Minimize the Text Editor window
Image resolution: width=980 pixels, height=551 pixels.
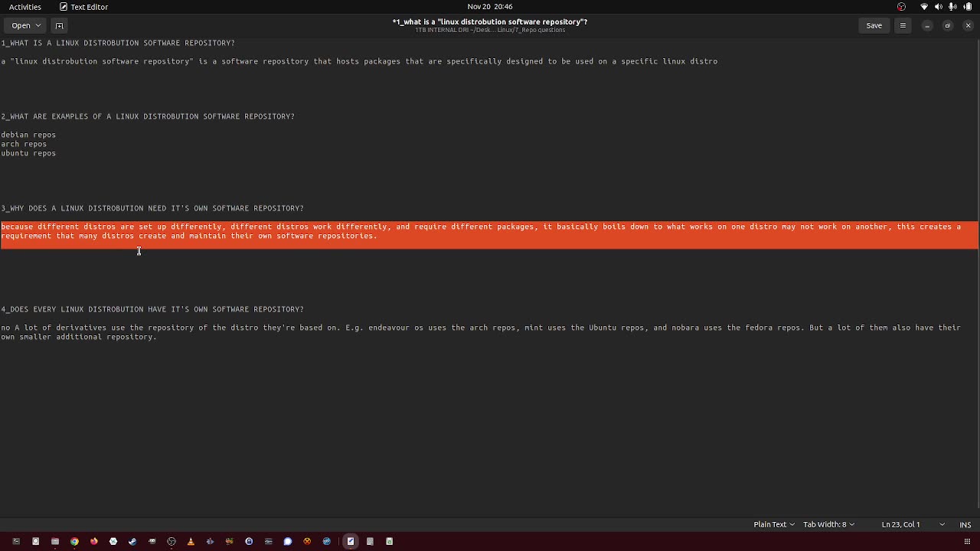point(926,25)
